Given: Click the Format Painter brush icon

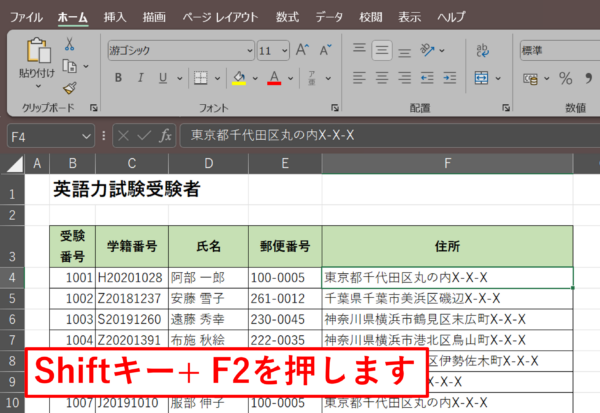Looking at the screenshot, I should tap(70, 88).
